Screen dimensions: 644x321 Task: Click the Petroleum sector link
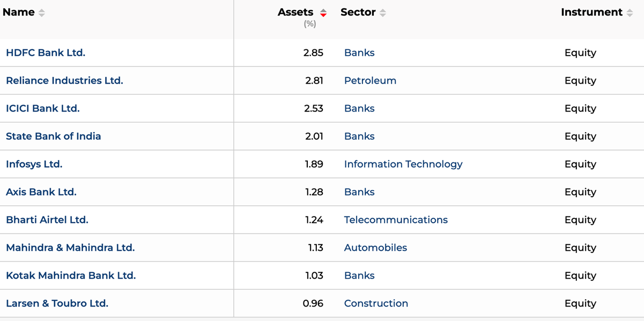370,80
